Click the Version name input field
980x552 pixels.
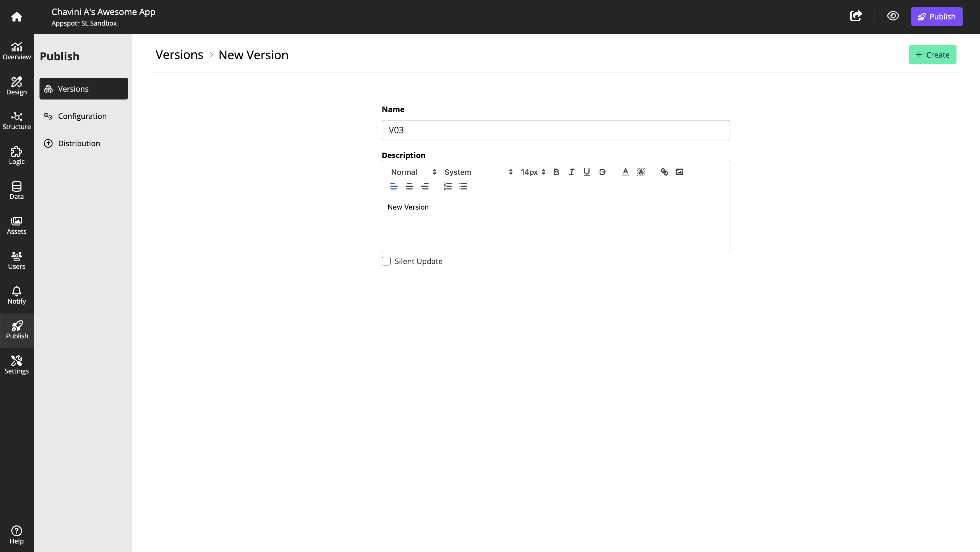coord(556,130)
